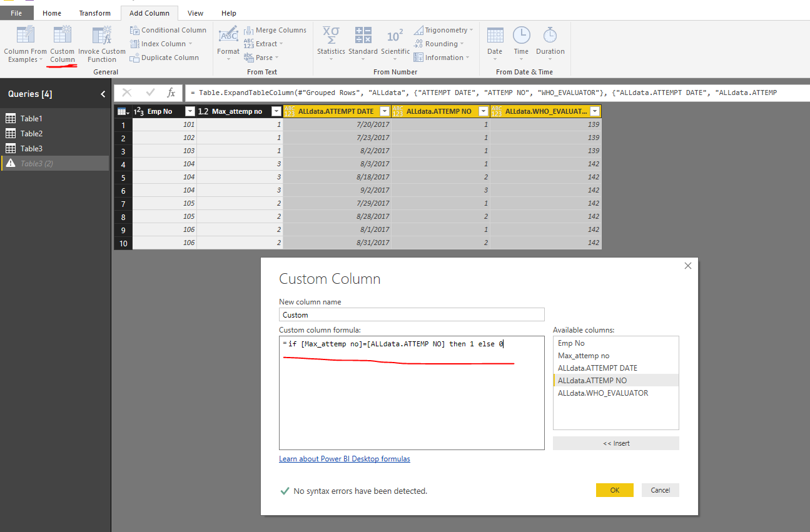Click the Custom Column ribbon button
This screenshot has width=810, height=532.
(x=63, y=44)
